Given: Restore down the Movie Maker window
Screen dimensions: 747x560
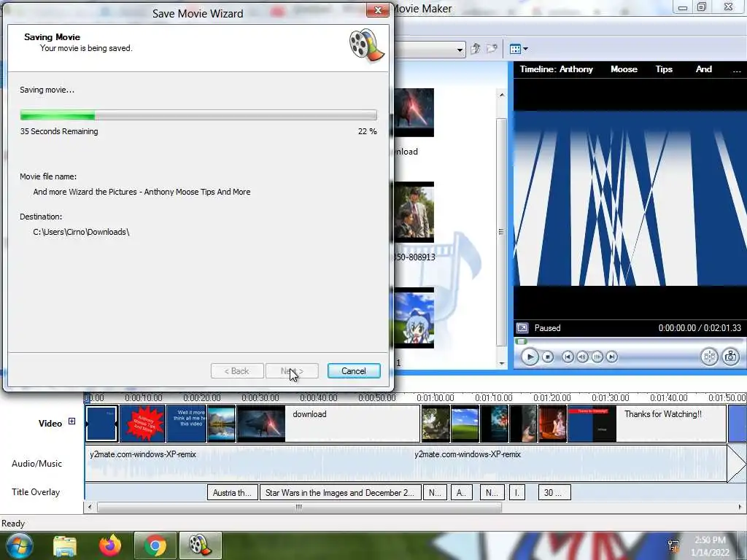Looking at the screenshot, I should coord(702,7).
